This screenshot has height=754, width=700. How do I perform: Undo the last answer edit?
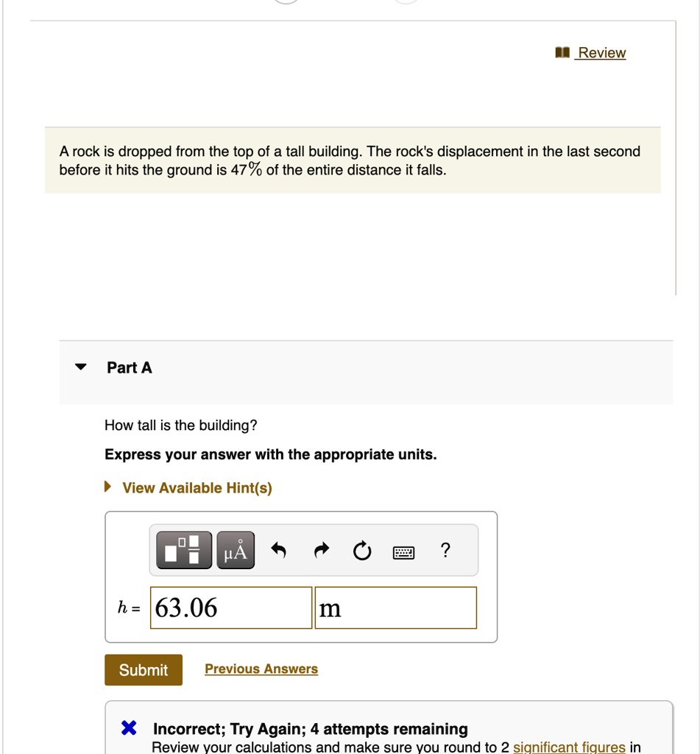point(278,549)
